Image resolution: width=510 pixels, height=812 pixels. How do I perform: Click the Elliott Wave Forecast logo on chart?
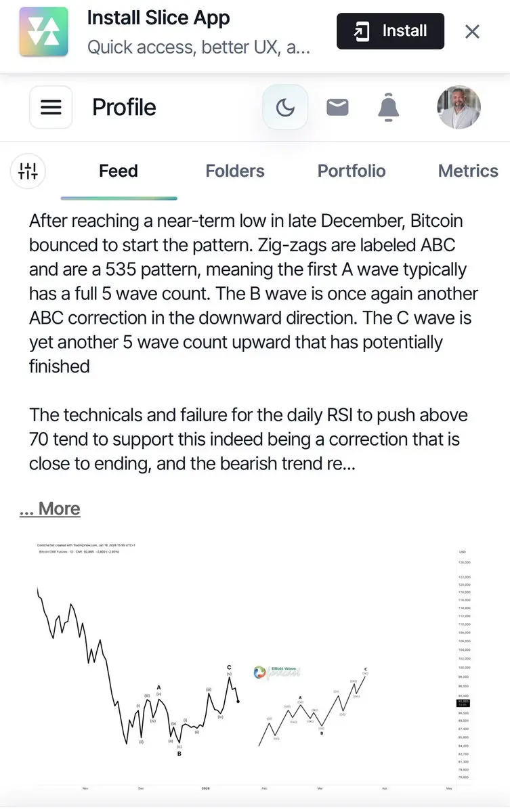pos(277,672)
